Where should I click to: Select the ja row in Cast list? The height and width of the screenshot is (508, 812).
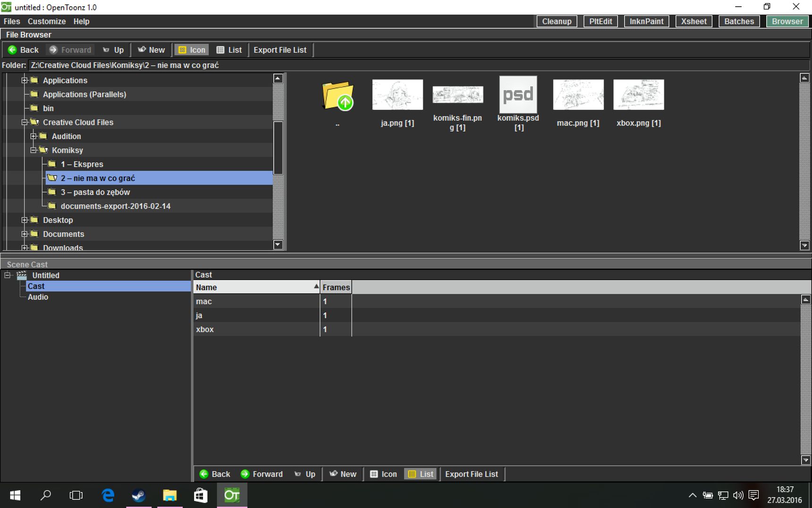497,315
